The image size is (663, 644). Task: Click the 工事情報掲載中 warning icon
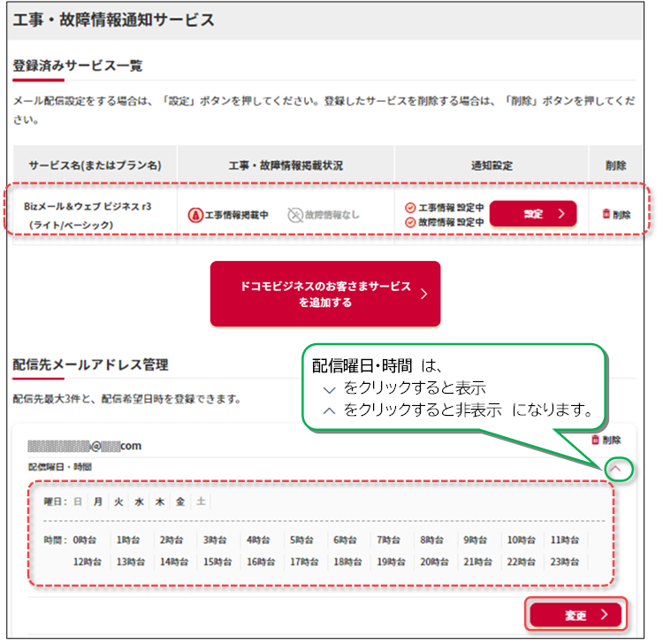click(x=195, y=215)
